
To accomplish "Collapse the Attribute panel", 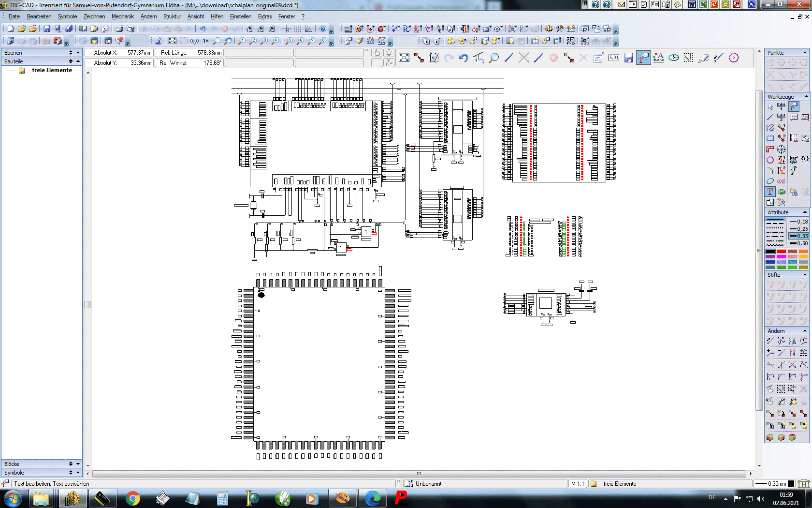I will point(805,212).
